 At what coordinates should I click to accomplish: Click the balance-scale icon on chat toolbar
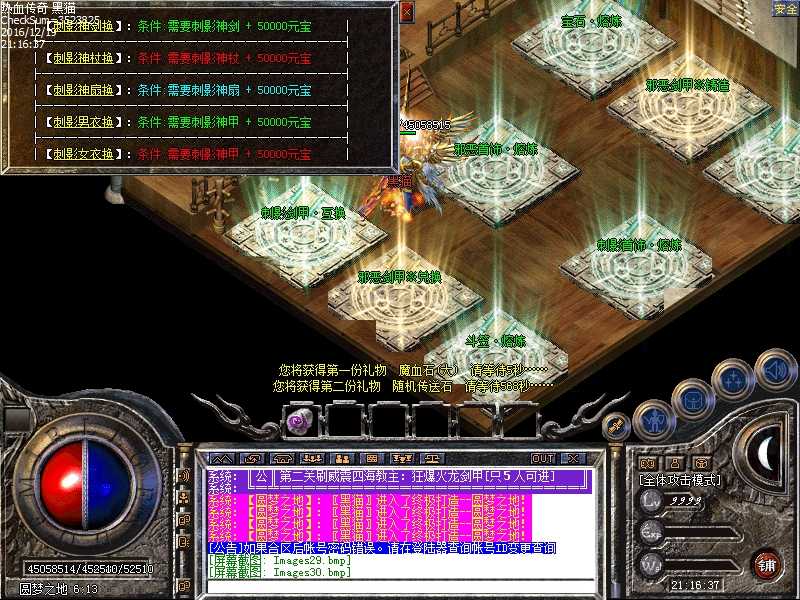pos(432,459)
